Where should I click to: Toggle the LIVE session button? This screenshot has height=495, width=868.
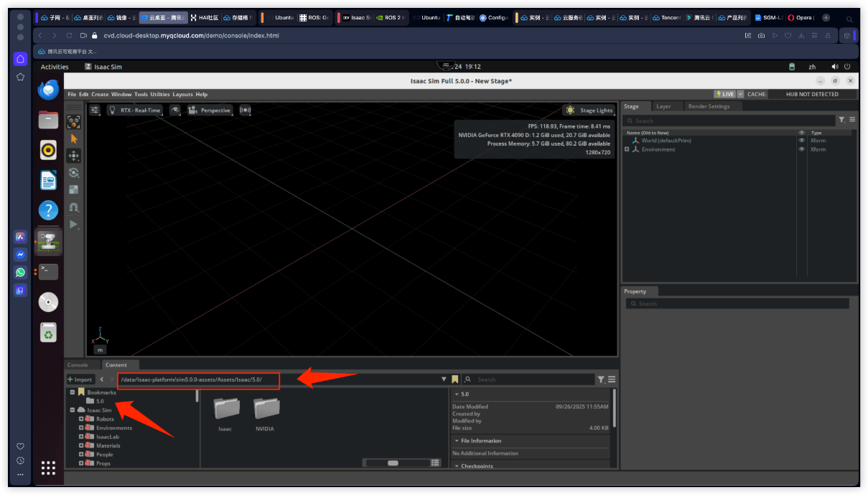pos(724,94)
